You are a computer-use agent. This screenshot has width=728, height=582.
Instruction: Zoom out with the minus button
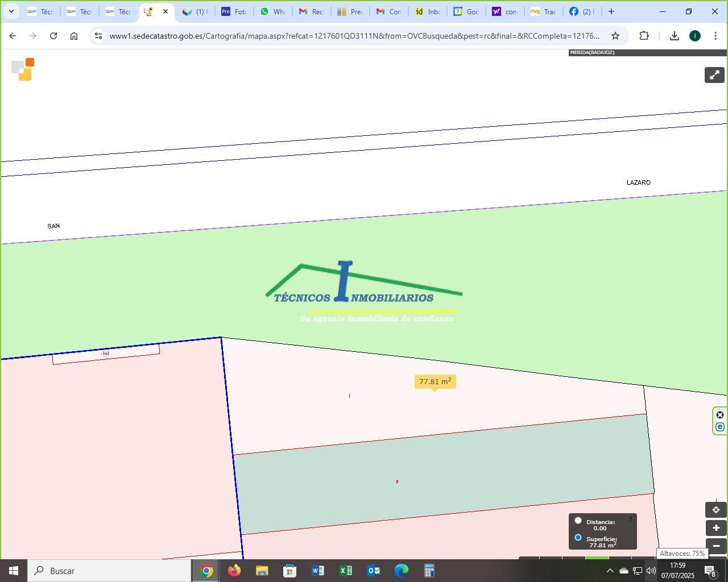pos(716,546)
